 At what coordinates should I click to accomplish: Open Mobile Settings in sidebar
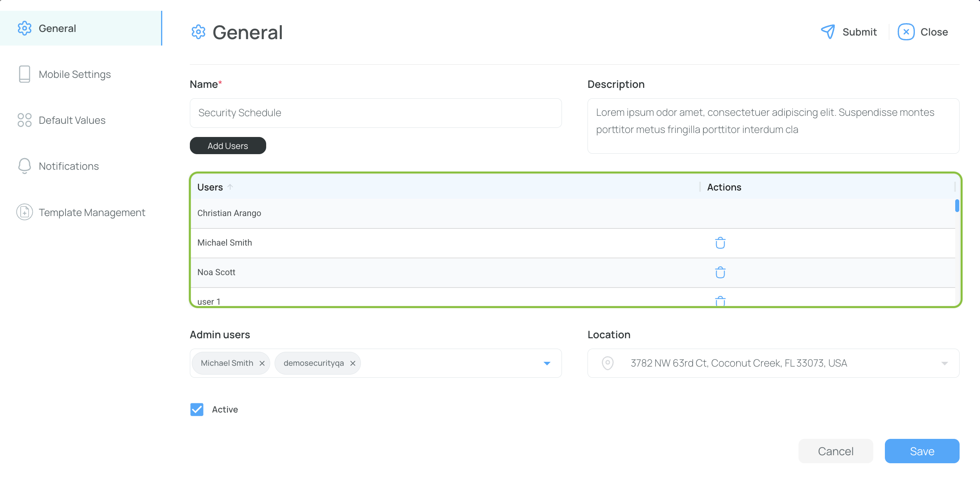click(75, 74)
